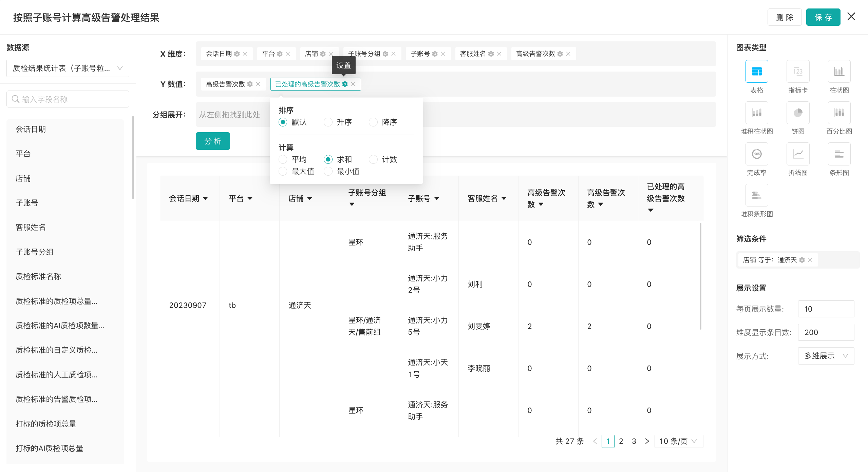Select 最小值 calculation radio
This screenshot has width=868, height=472.
coord(328,171)
